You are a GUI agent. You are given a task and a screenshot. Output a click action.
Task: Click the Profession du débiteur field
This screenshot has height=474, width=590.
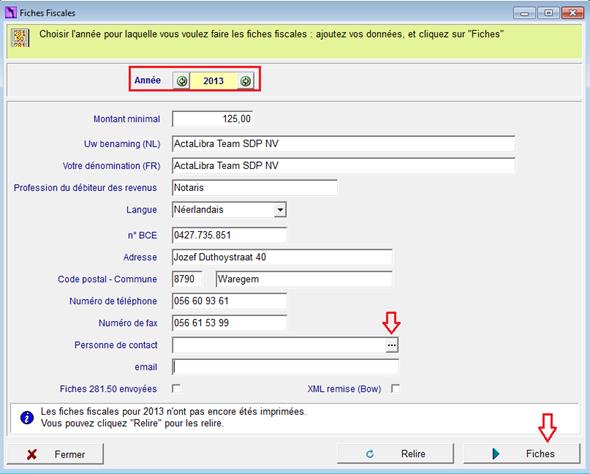pyautogui.click(x=255, y=188)
